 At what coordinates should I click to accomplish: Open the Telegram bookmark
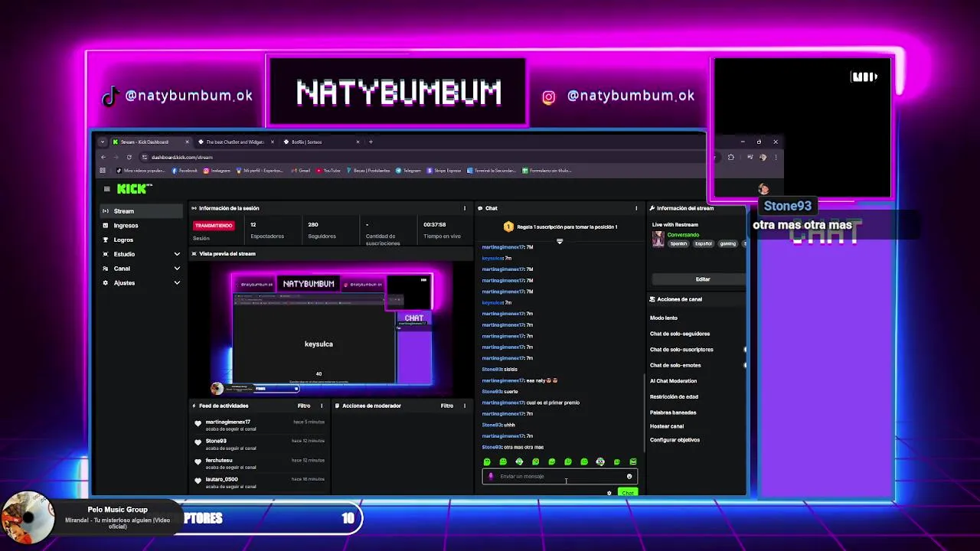[408, 171]
